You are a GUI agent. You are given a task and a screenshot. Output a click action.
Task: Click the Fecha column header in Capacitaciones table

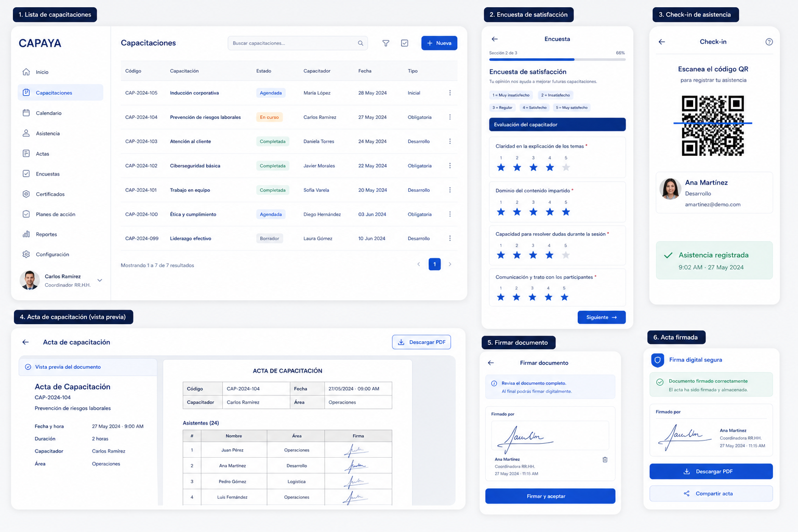[x=365, y=71]
